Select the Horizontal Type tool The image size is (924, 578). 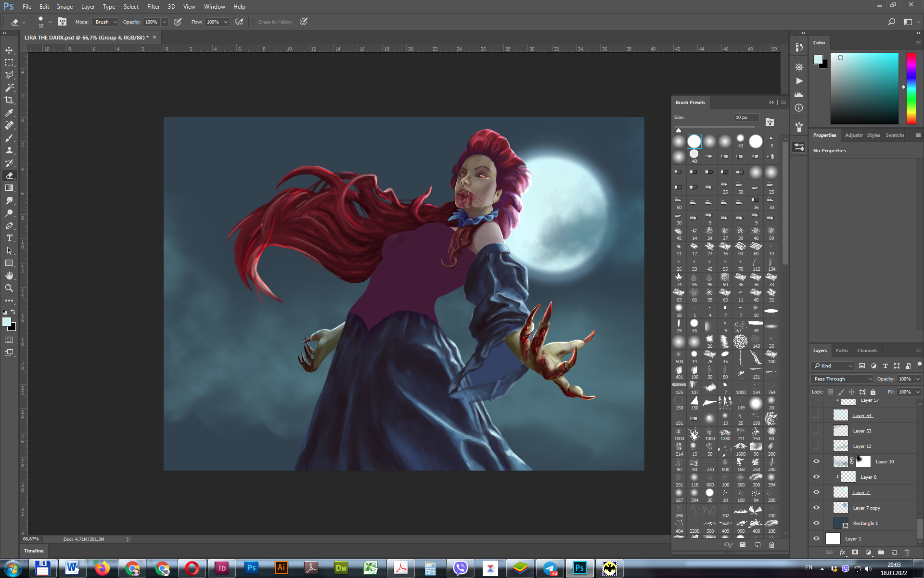point(9,238)
